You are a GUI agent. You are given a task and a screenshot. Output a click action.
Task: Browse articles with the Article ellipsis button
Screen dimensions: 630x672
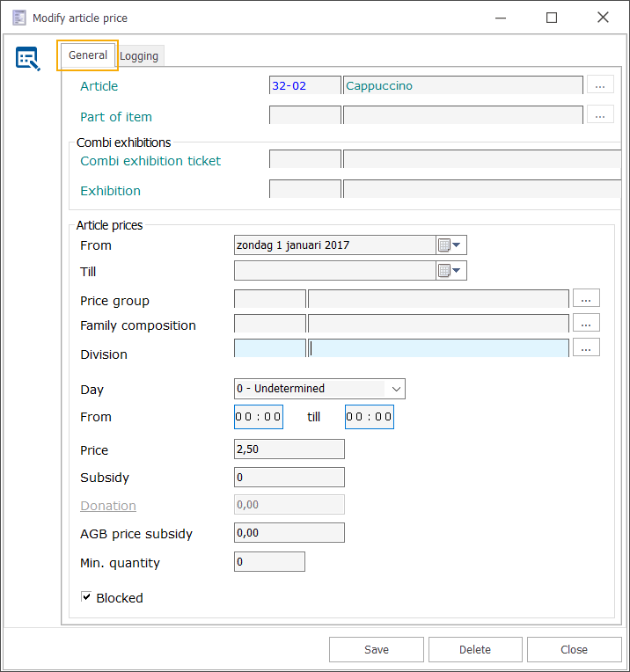pyautogui.click(x=600, y=84)
